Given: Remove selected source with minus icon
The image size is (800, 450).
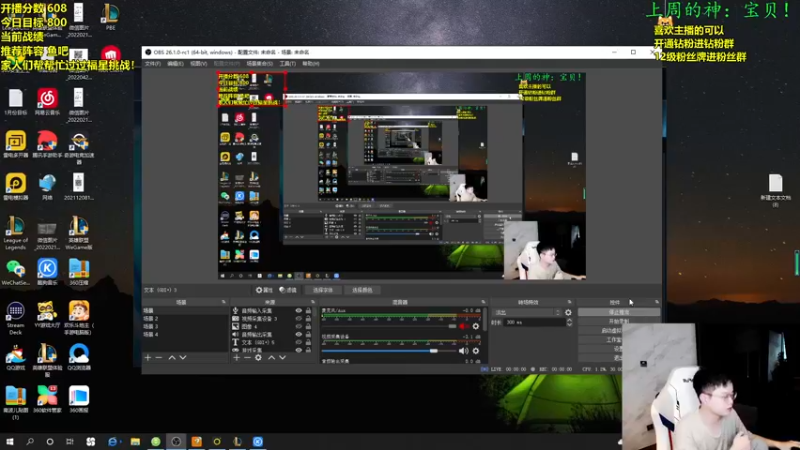Looking at the screenshot, I should pyautogui.click(x=247, y=358).
